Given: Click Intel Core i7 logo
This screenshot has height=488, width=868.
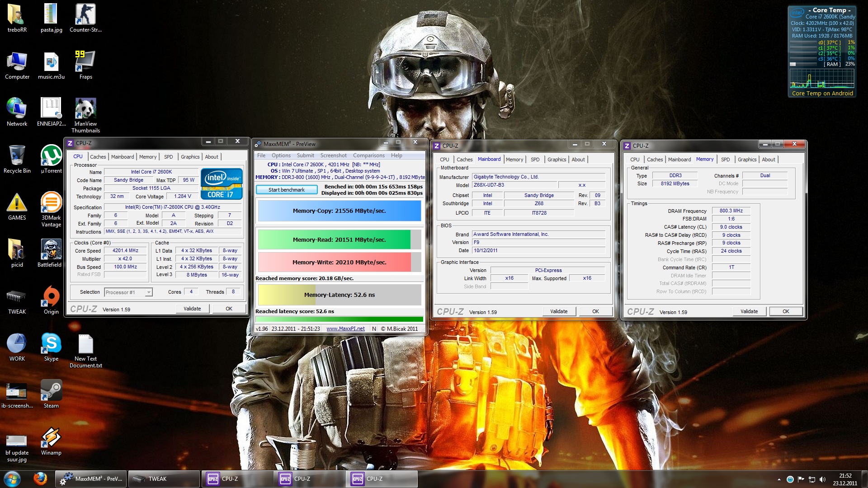Looking at the screenshot, I should point(222,184).
